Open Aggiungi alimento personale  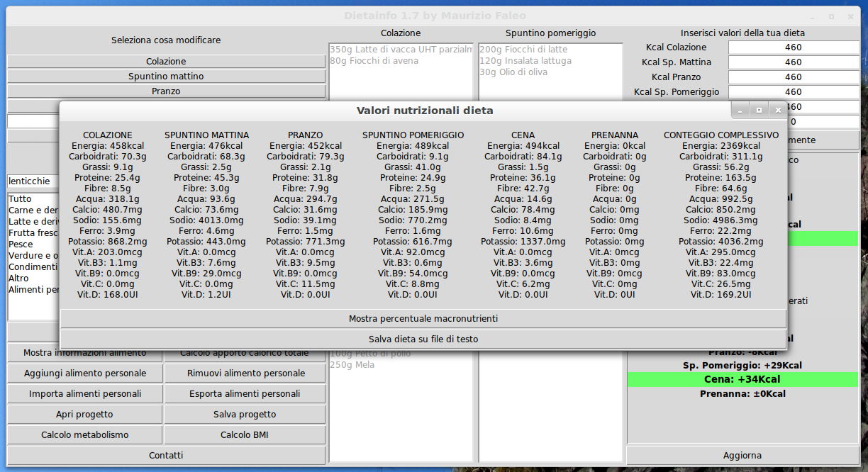coord(85,373)
